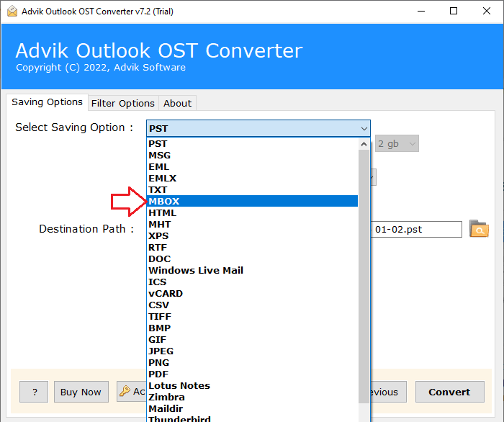Click the scroll up arrow in format list
This screenshot has height=422, width=504.
[364, 144]
